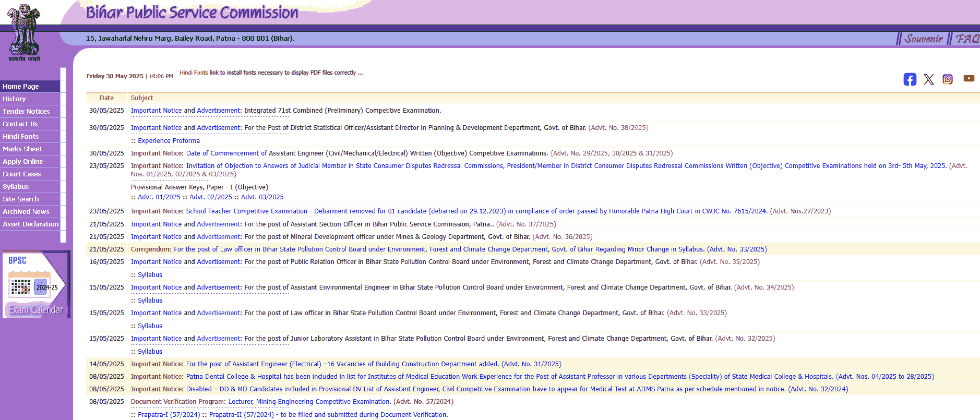
Task: Open Archived News in sidebar
Action: point(30,212)
